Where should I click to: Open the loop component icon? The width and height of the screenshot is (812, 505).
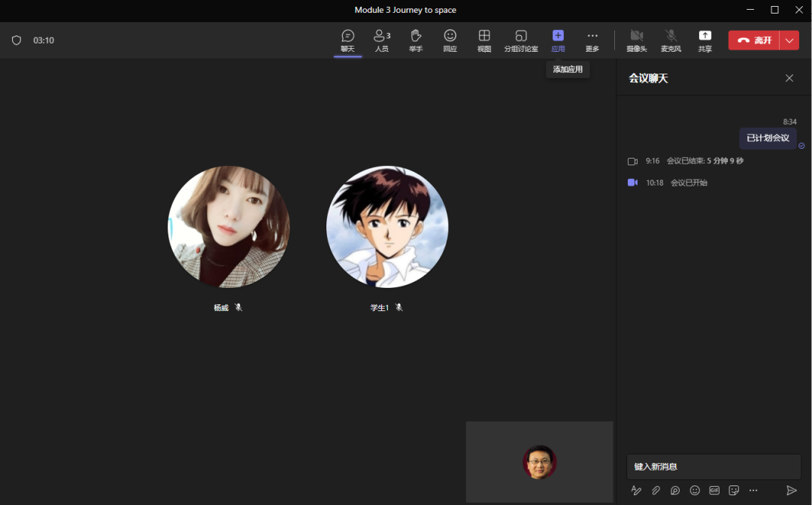click(675, 490)
